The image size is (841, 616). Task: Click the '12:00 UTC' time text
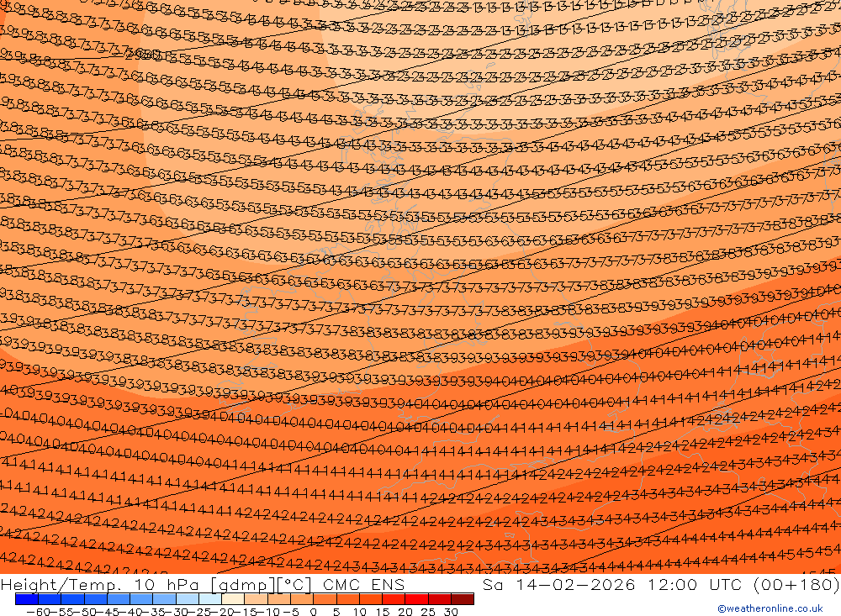695,584
